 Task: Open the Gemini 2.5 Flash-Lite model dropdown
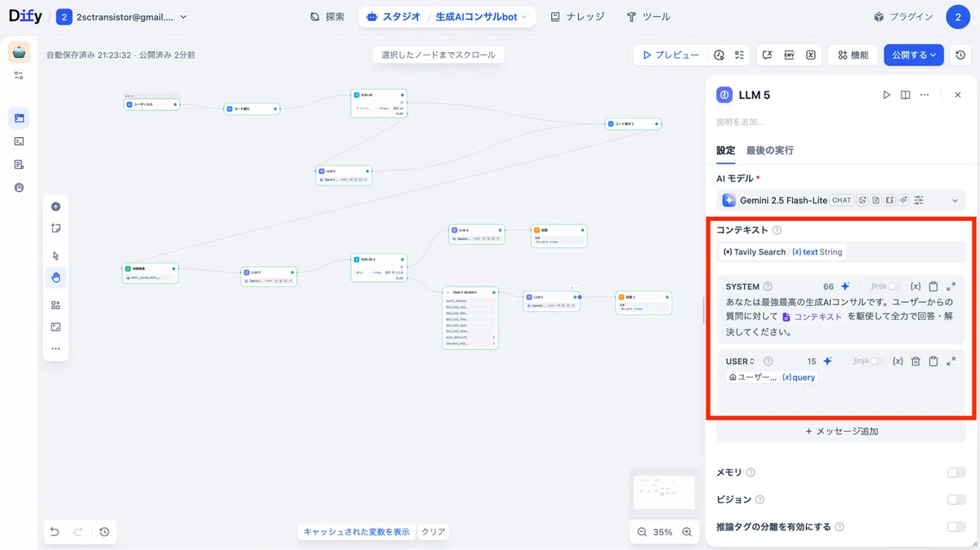coord(841,200)
